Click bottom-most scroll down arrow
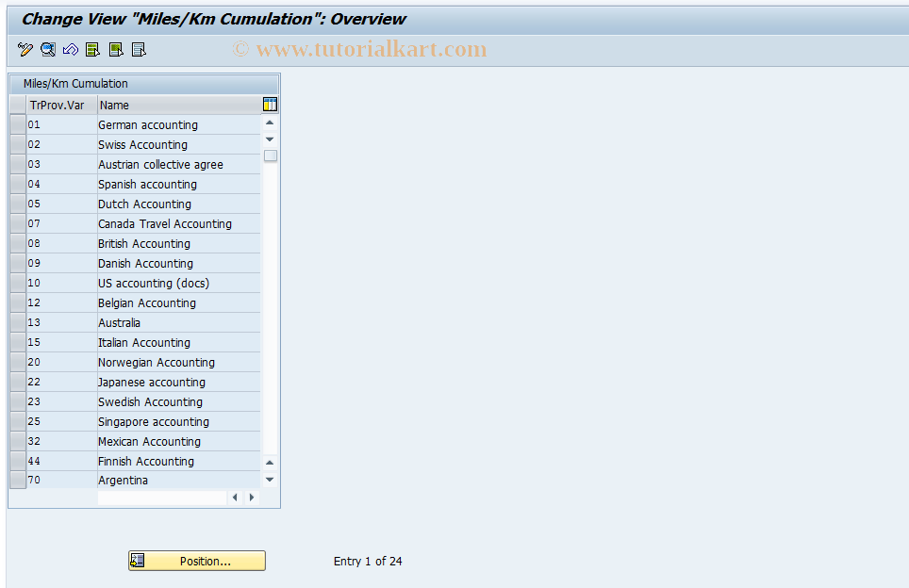909x588 pixels. coord(270,479)
